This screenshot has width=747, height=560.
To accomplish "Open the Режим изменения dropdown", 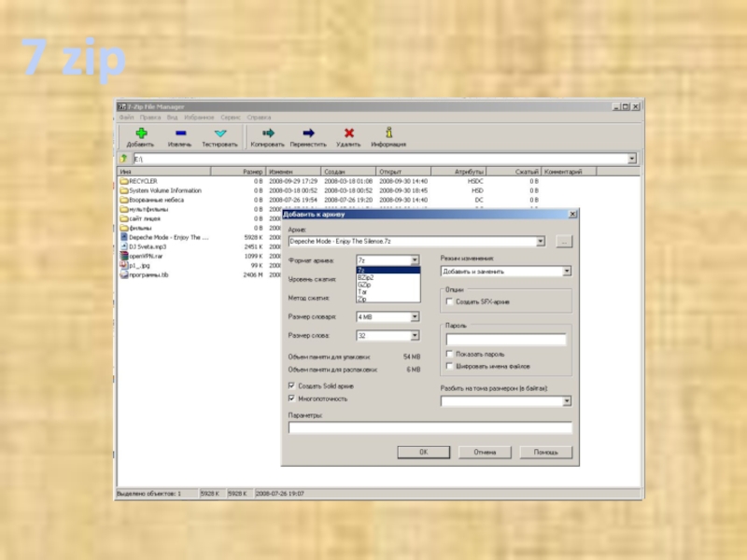I will click(x=567, y=272).
